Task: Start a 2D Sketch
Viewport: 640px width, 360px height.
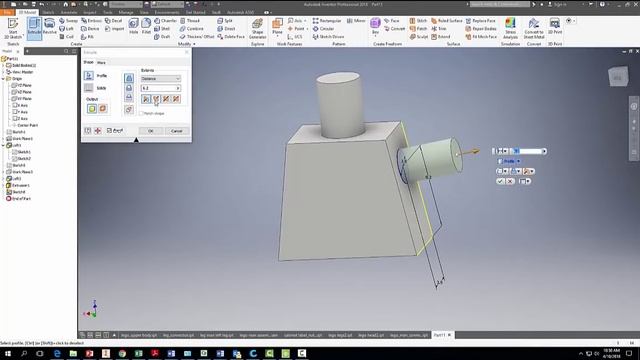Action: coord(13,28)
